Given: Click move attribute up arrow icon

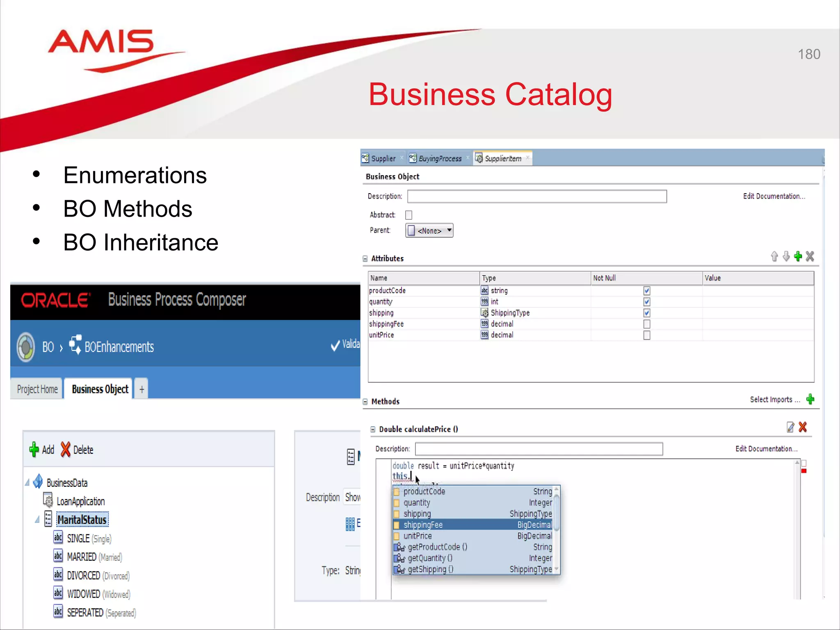Looking at the screenshot, I should [x=774, y=256].
